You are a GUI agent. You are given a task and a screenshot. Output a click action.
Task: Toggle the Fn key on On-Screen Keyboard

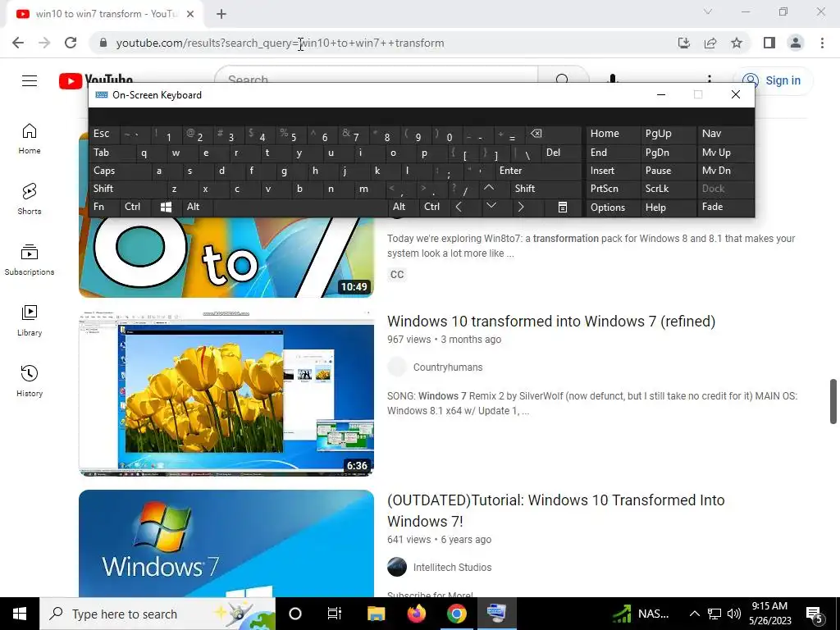(104, 207)
